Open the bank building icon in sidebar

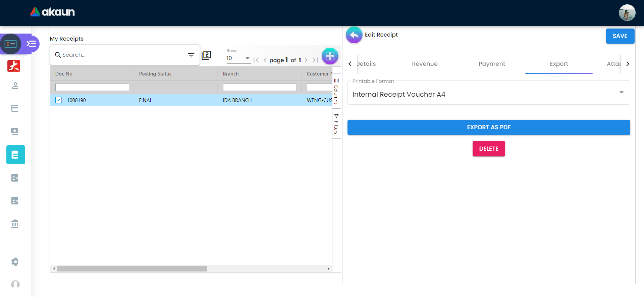click(15, 224)
